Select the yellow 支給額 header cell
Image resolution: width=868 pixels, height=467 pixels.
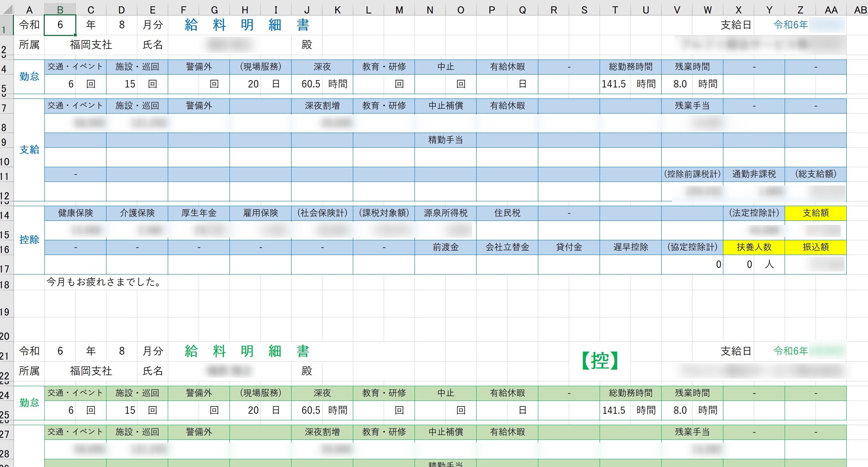pyautogui.click(x=815, y=213)
